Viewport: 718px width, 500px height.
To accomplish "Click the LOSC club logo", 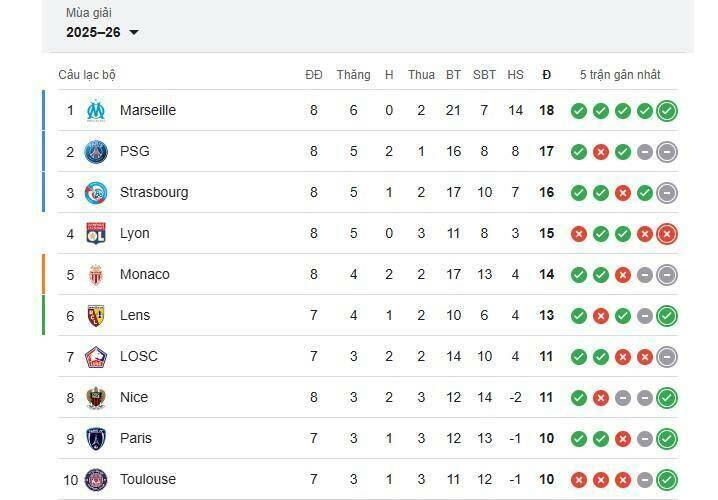I will [96, 356].
